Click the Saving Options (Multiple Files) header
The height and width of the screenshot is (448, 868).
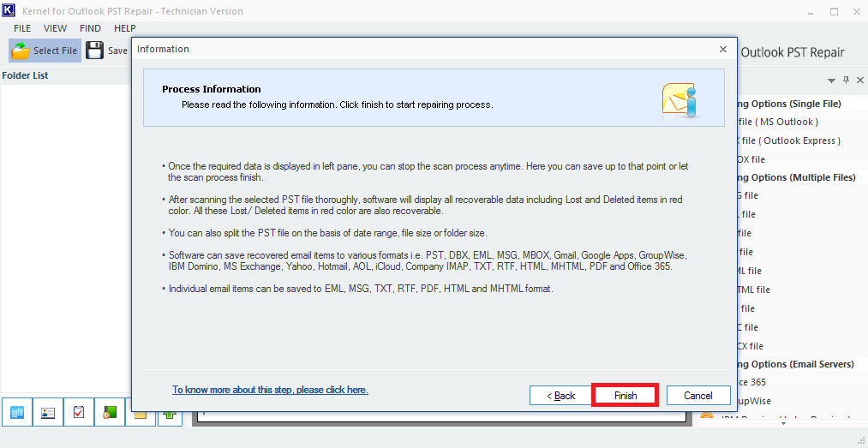pos(796,177)
